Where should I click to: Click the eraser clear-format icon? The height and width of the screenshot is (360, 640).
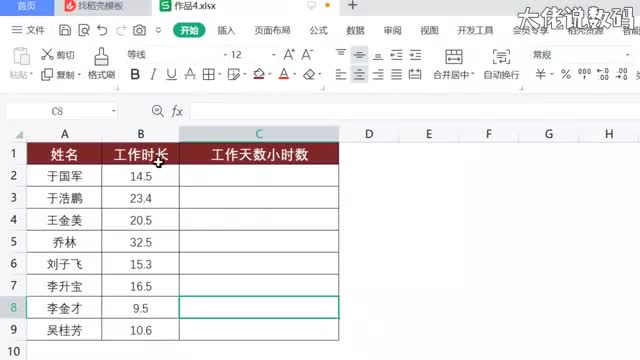309,74
